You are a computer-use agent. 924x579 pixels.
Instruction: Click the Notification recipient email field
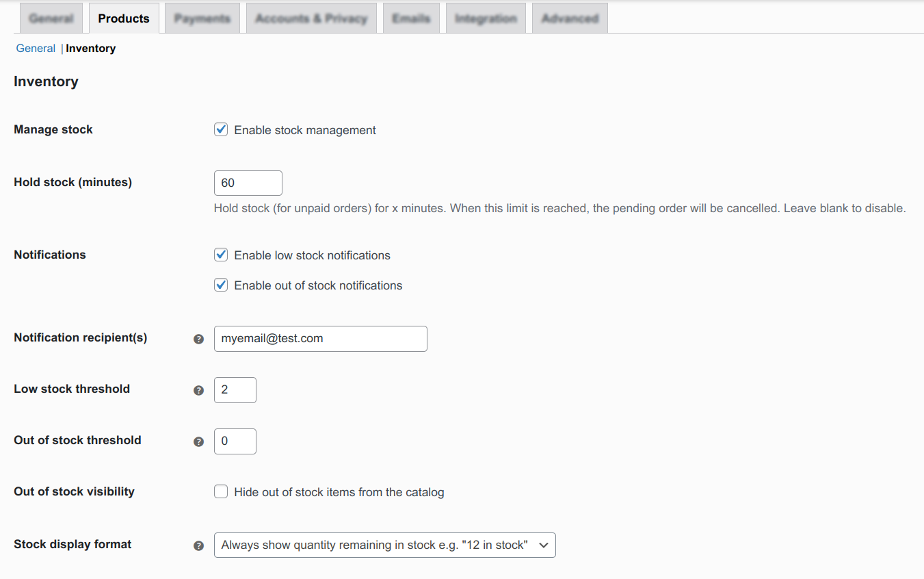tap(320, 338)
